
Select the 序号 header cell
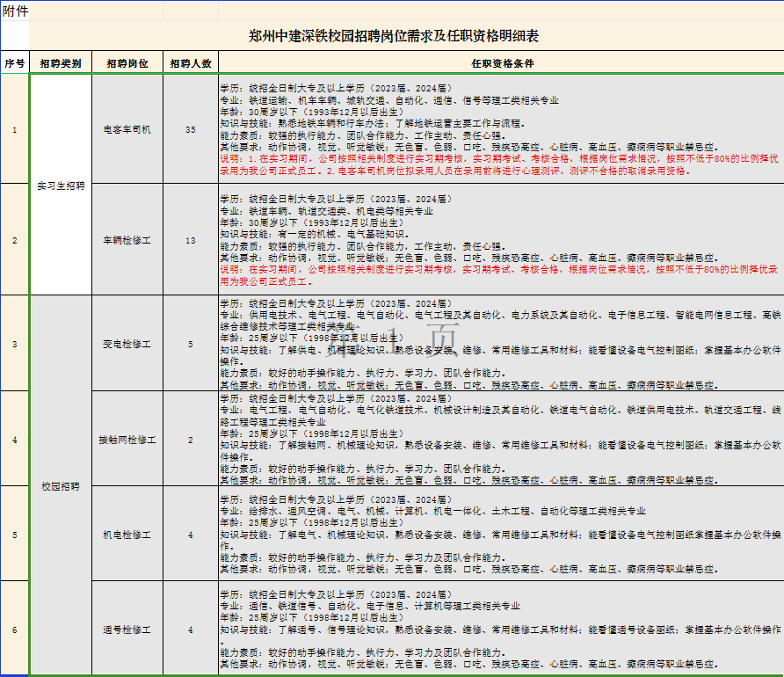pos(15,63)
